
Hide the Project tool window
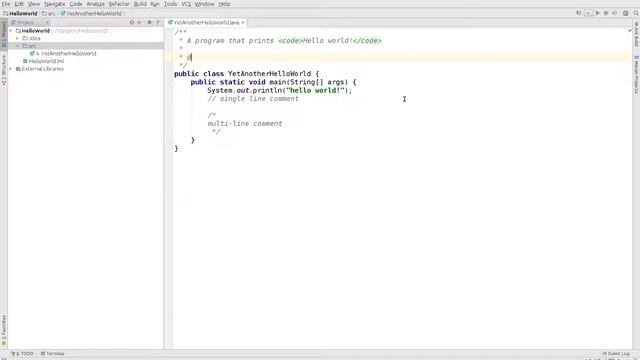point(158,22)
